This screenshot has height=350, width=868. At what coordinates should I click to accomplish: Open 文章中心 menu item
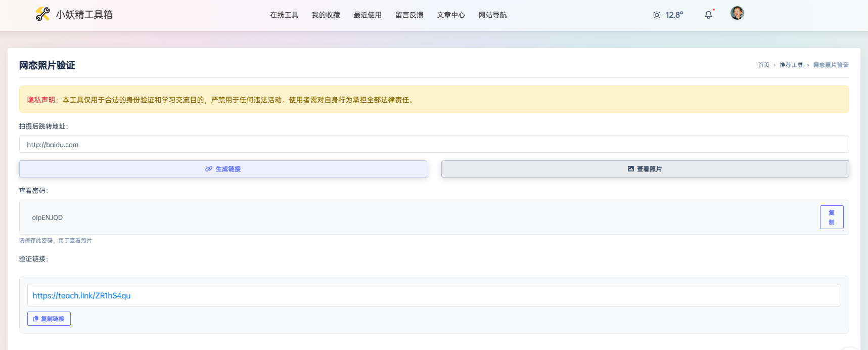[451, 15]
